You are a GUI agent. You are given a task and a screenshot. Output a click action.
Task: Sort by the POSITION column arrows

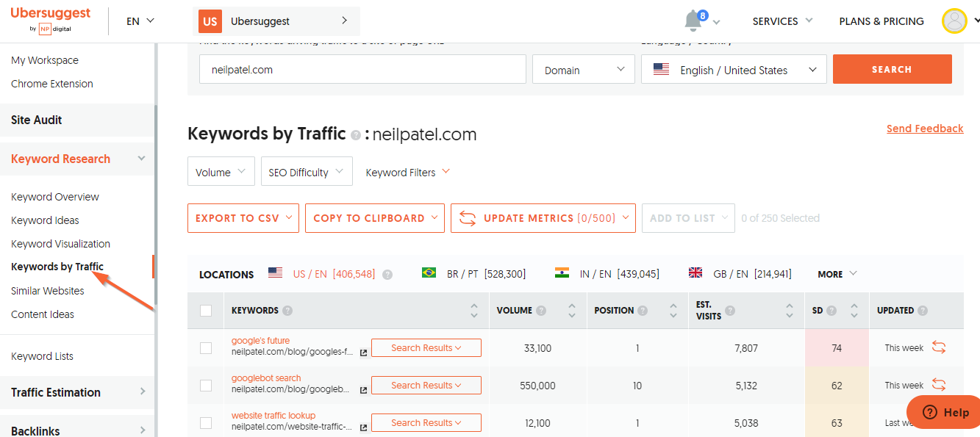coord(673,311)
